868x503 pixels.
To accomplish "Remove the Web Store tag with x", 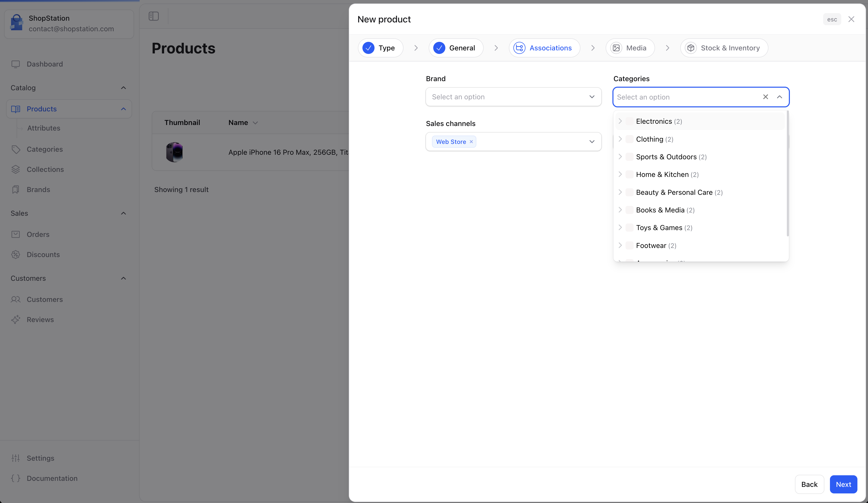I will pyautogui.click(x=471, y=142).
